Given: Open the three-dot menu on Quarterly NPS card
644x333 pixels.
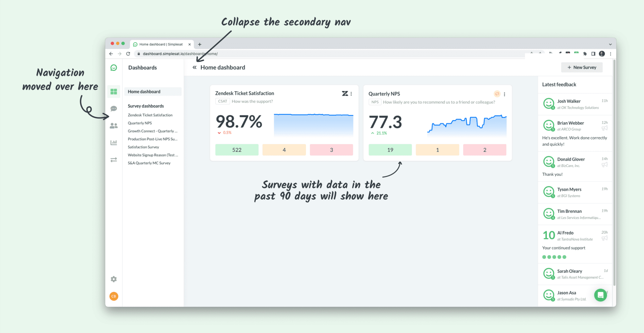Looking at the screenshot, I should tap(505, 94).
